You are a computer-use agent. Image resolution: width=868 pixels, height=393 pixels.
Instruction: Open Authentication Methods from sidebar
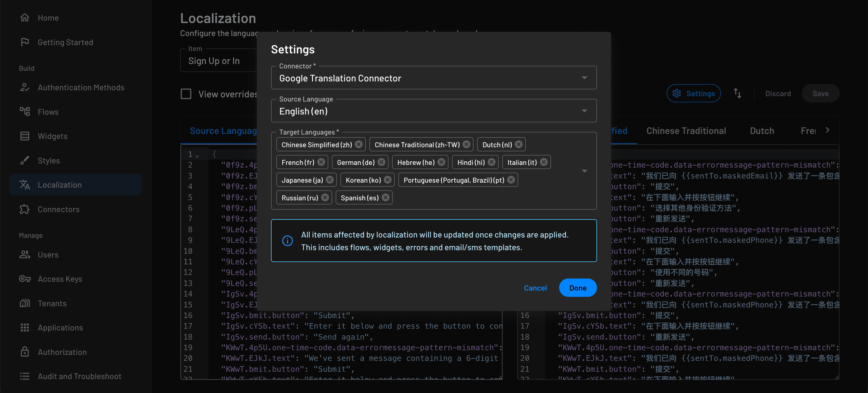81,87
